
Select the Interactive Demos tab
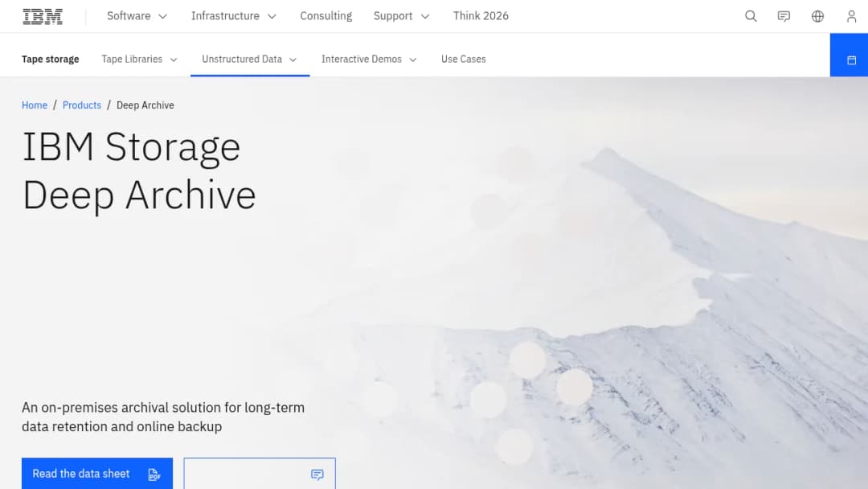pos(369,60)
